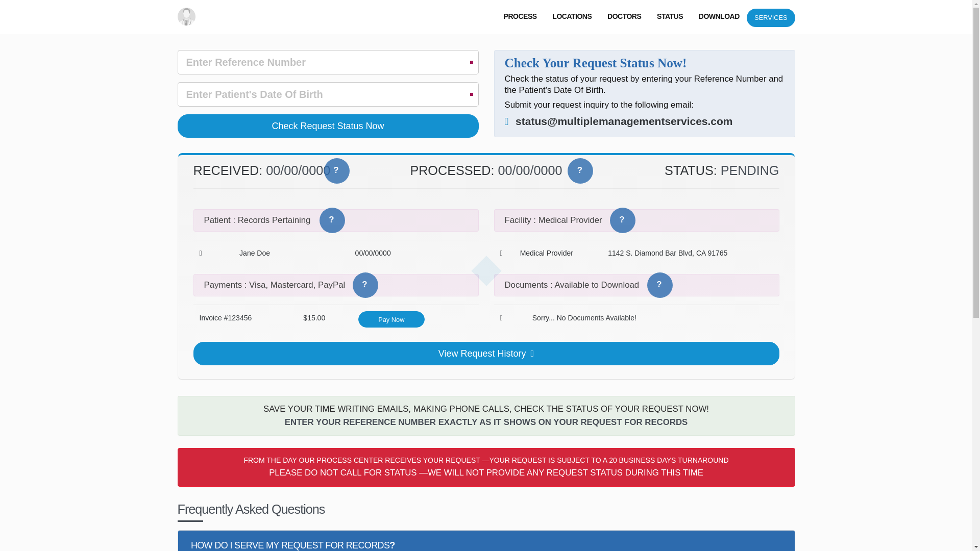Open the help icon next to PROCESSED date
980x551 pixels.
(580, 171)
